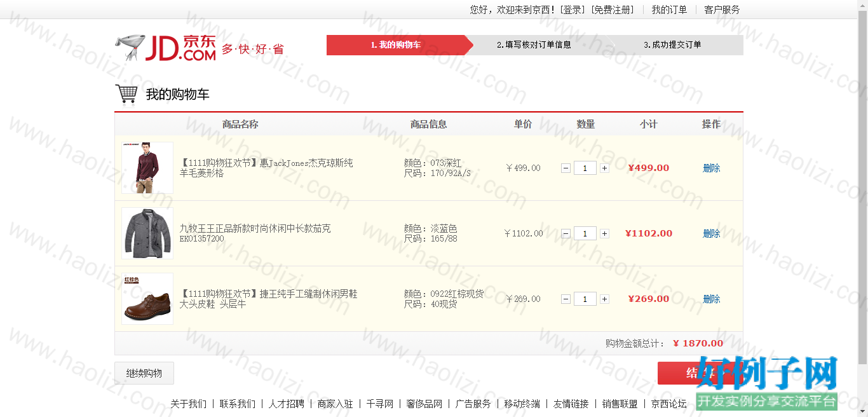The image size is (868, 417).
Task: Open the grey 九牧王 jacket thumbnail
Action: [x=147, y=233]
